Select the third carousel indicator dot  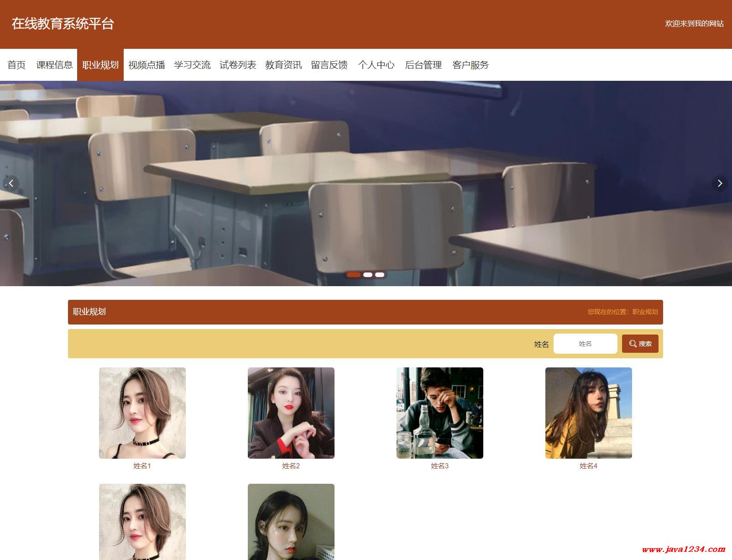pyautogui.click(x=380, y=275)
